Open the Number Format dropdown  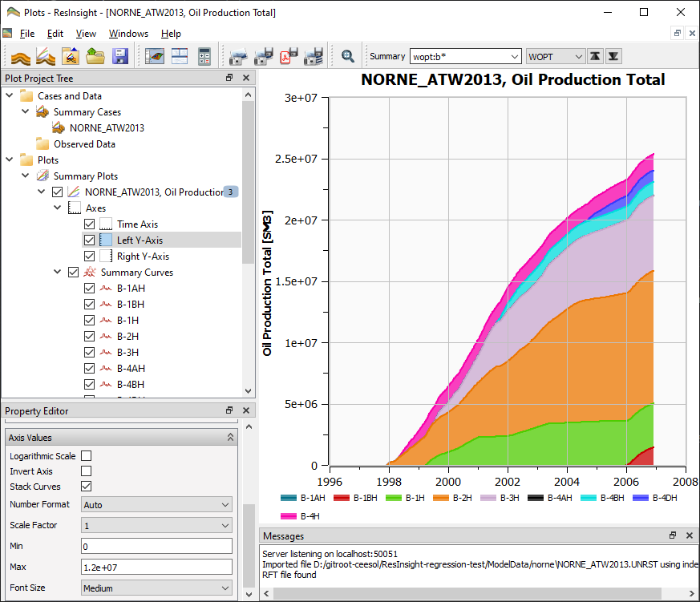156,504
